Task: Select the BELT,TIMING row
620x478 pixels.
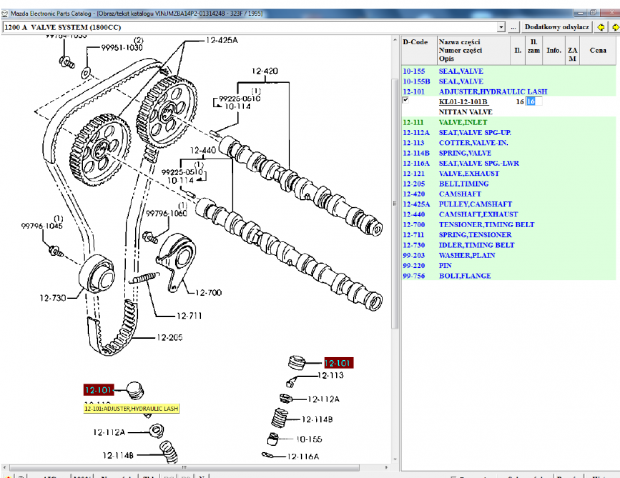Action: click(x=508, y=184)
